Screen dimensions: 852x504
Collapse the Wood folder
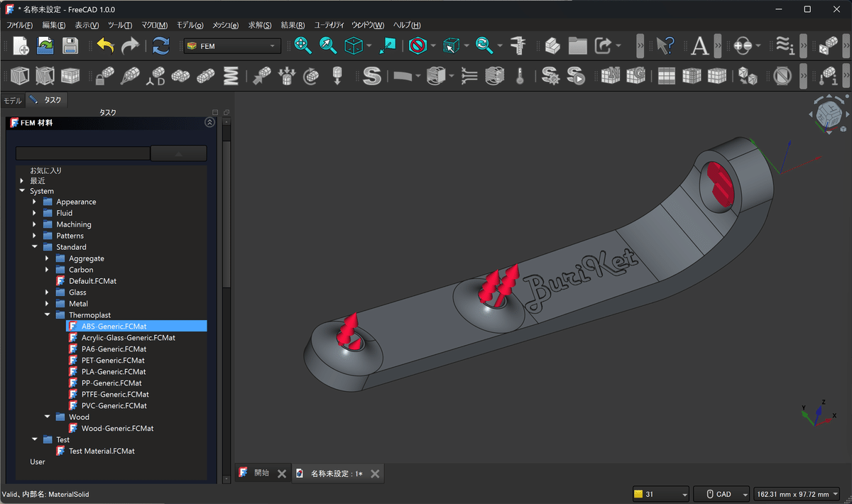pos(48,417)
